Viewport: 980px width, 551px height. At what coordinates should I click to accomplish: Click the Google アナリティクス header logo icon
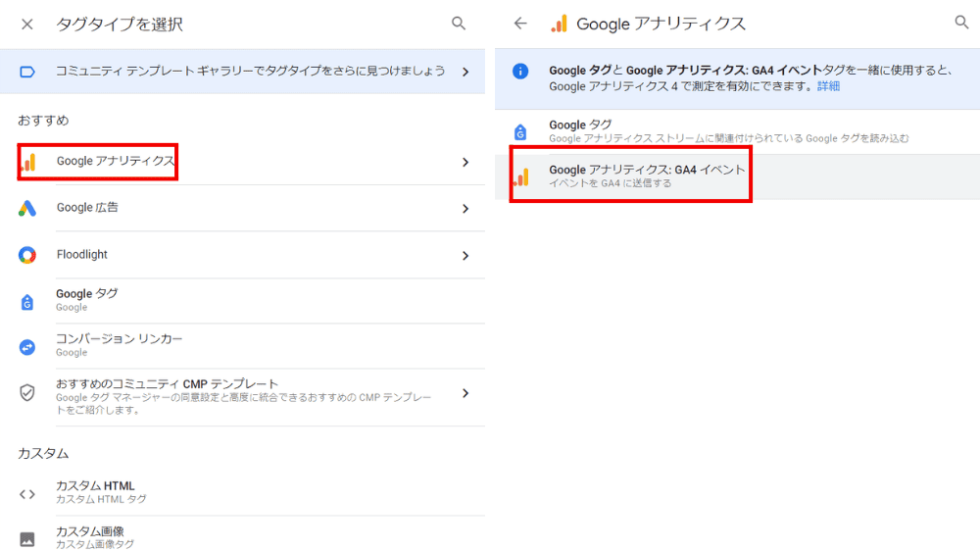[x=559, y=24]
